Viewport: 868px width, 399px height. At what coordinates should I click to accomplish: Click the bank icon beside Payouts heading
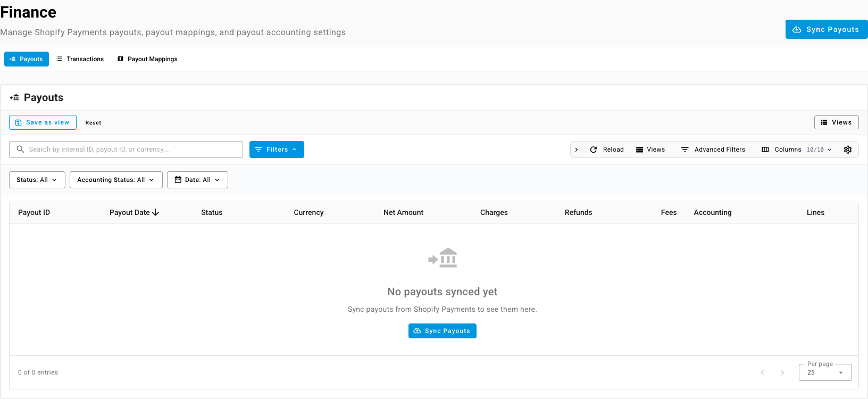point(14,97)
